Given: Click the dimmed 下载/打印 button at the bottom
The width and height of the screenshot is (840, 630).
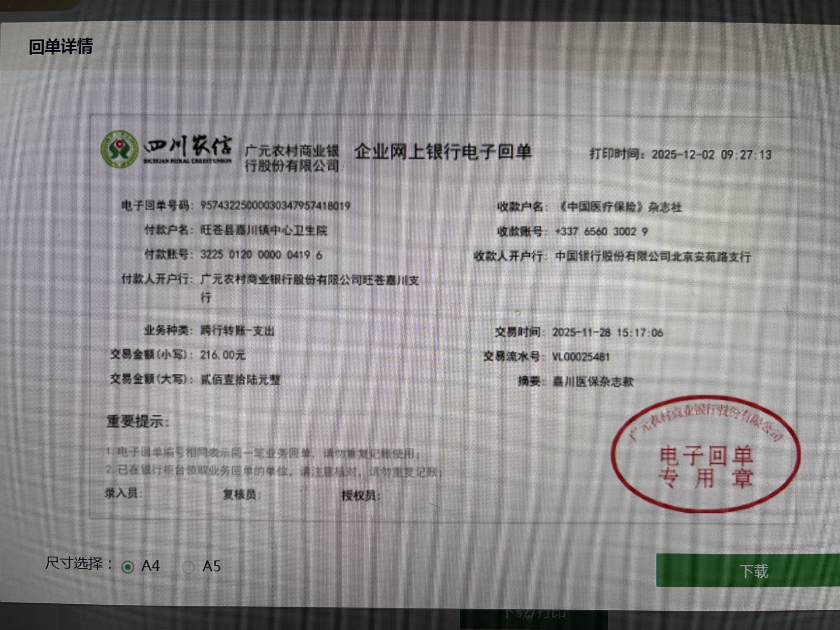Looking at the screenshot, I should coord(534,614).
